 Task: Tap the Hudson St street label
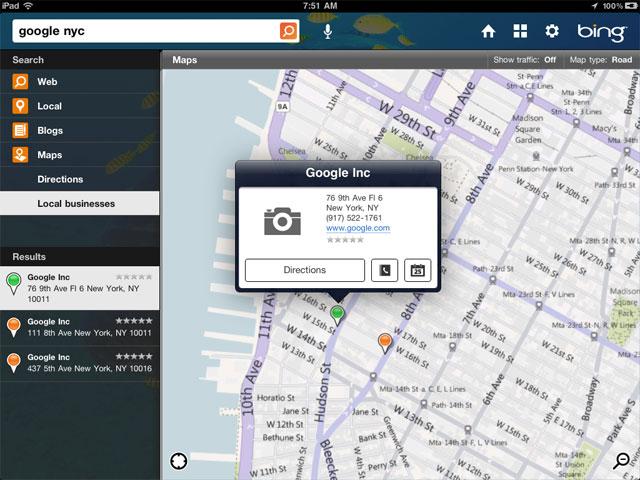[x=322, y=393]
